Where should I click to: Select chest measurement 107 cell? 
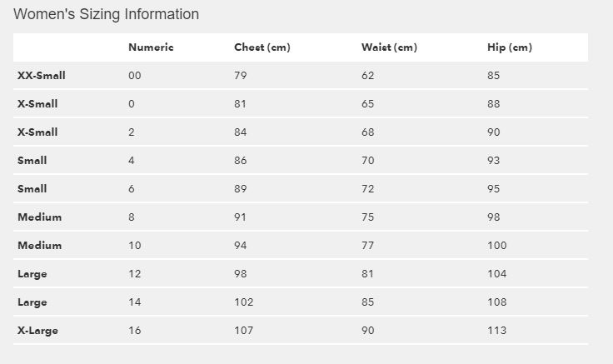244,331
